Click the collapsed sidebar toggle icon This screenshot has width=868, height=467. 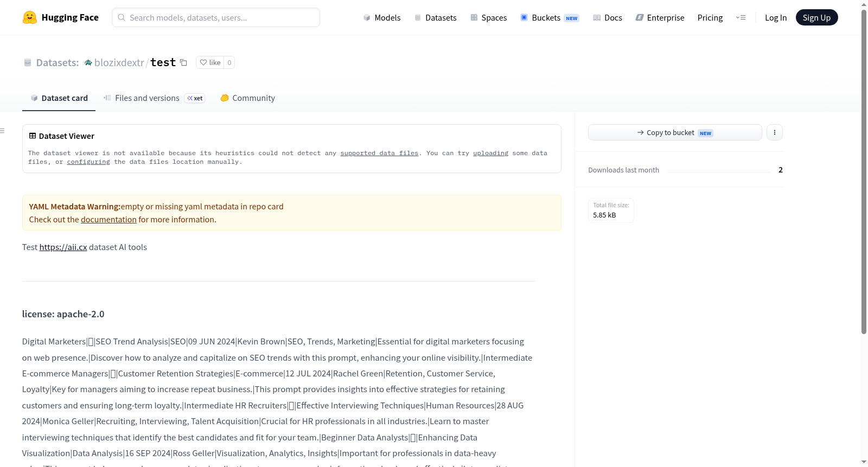2,131
